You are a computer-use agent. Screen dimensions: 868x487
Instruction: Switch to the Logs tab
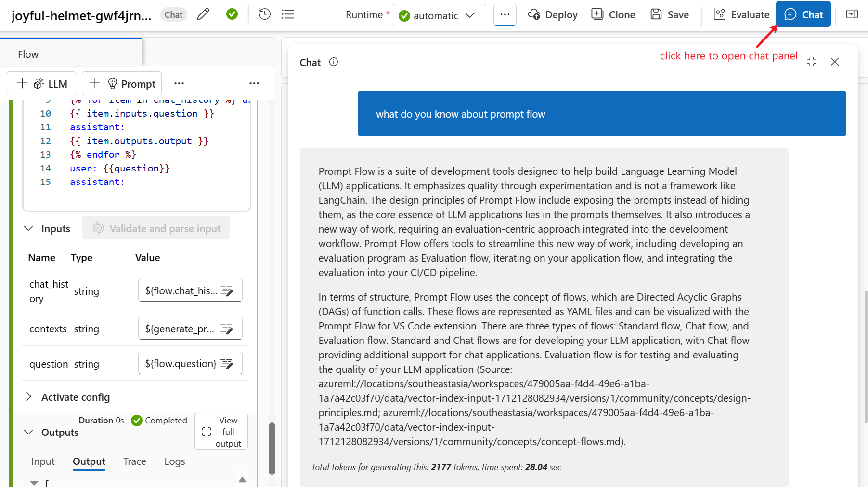coord(175,461)
